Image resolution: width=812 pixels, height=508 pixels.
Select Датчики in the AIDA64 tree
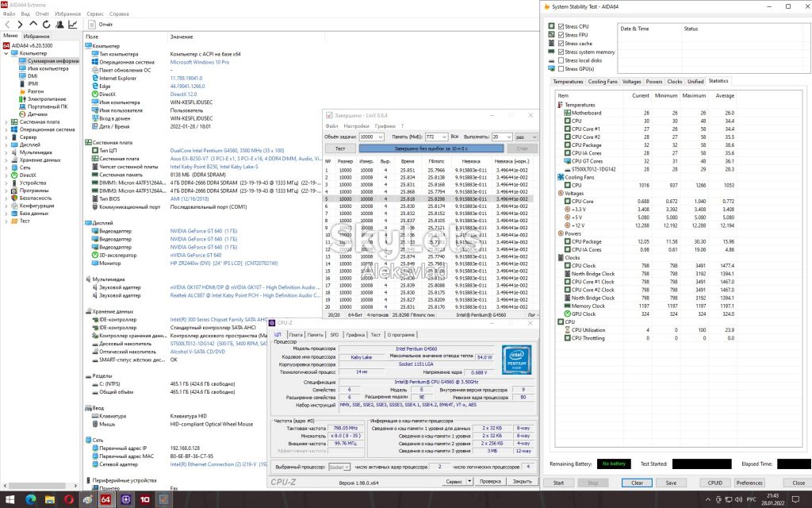(x=37, y=114)
